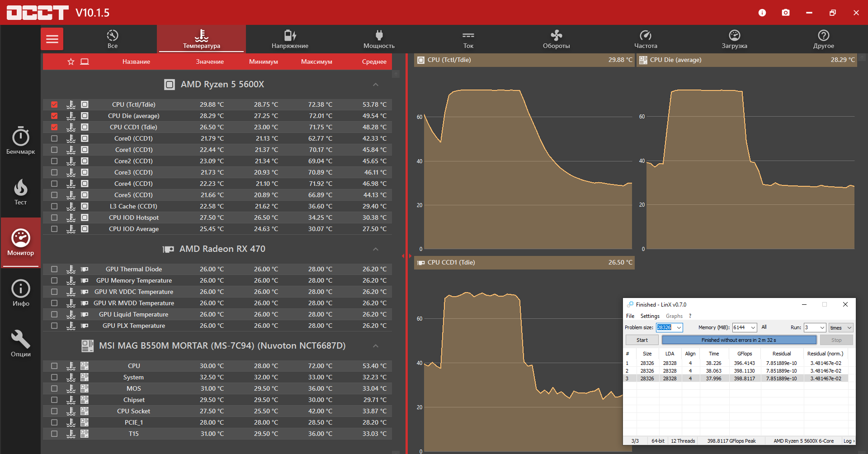Click the GPU icon for GPU PLX Temperature row
The height and width of the screenshot is (454, 868).
[85, 326]
